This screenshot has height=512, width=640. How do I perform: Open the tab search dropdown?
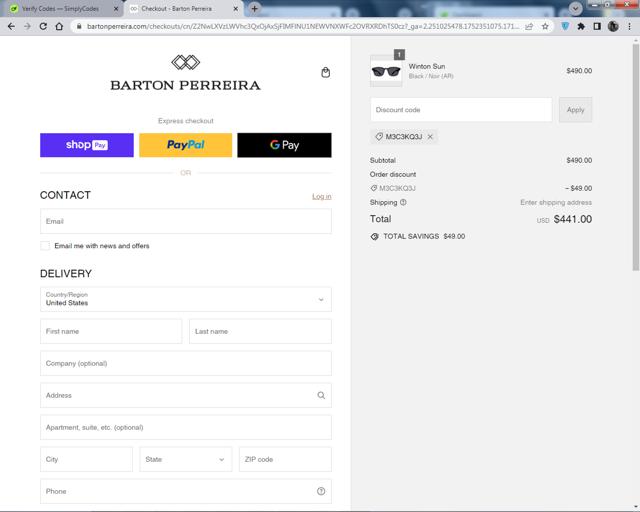pos(576,8)
